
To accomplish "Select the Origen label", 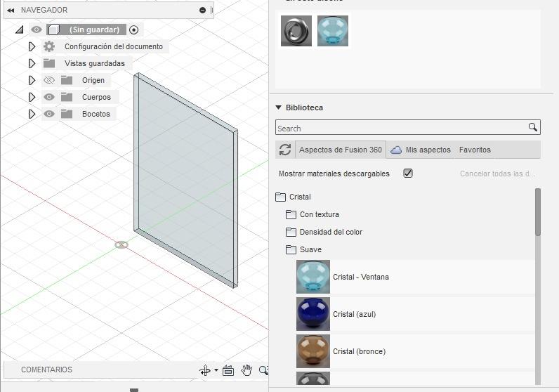I will pyautogui.click(x=93, y=80).
